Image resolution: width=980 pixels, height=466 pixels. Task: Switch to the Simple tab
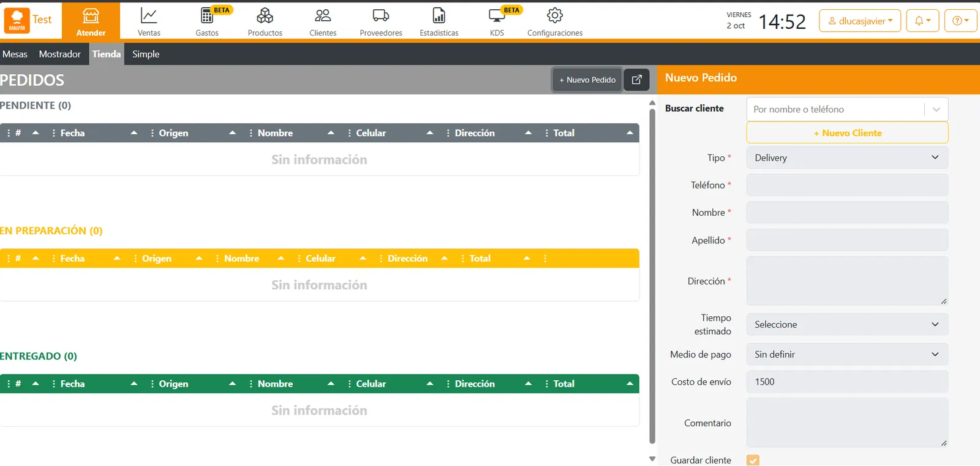coord(146,54)
